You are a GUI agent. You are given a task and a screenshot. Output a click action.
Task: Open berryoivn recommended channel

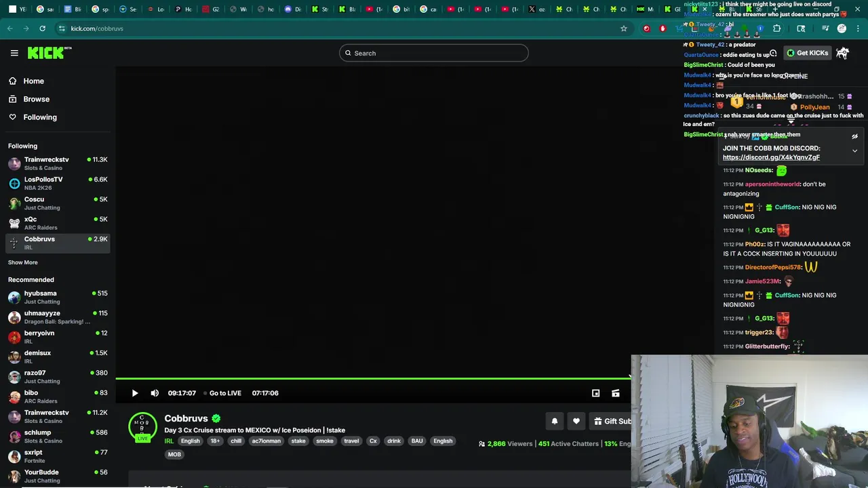(58, 337)
